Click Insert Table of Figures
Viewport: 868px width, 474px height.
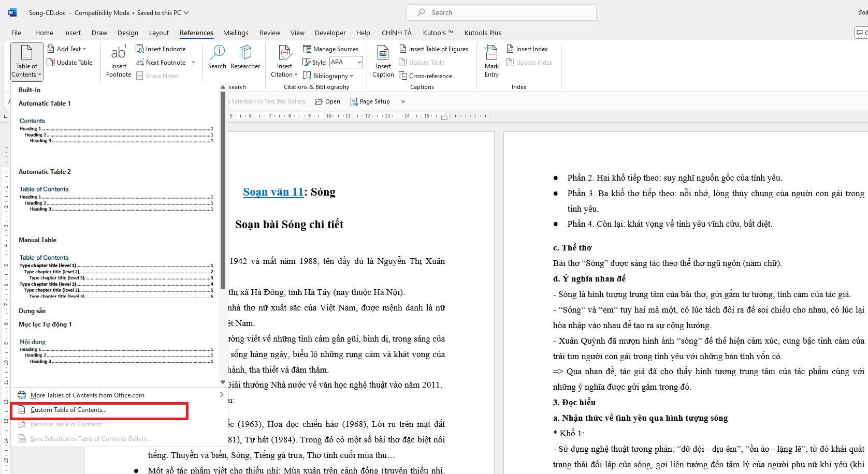coord(434,49)
